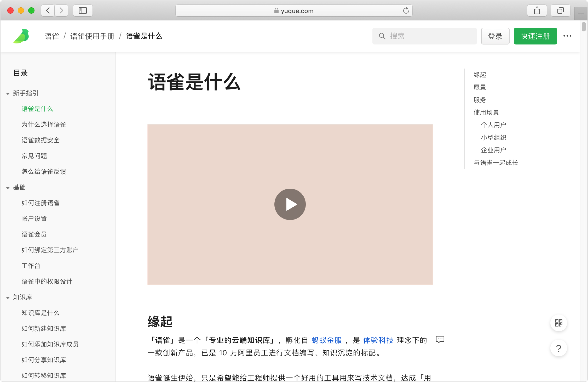Open the 蚂蚁金服 hyperlink

pos(327,340)
